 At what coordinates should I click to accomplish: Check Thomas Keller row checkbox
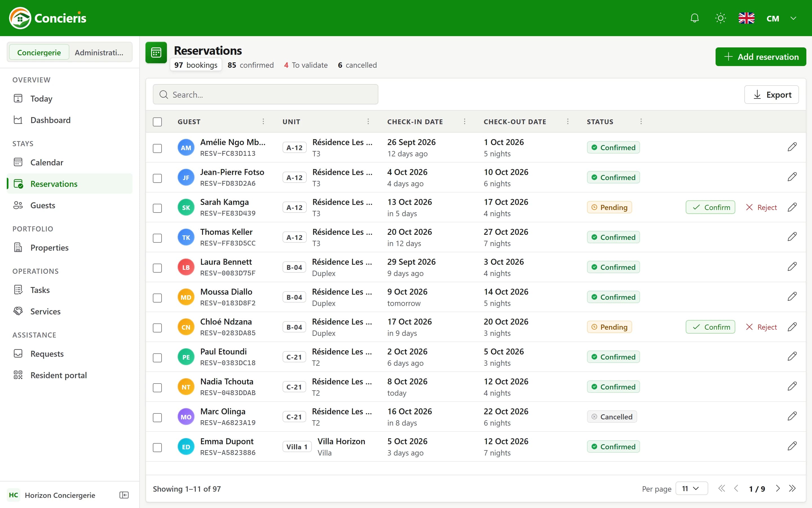coord(157,238)
